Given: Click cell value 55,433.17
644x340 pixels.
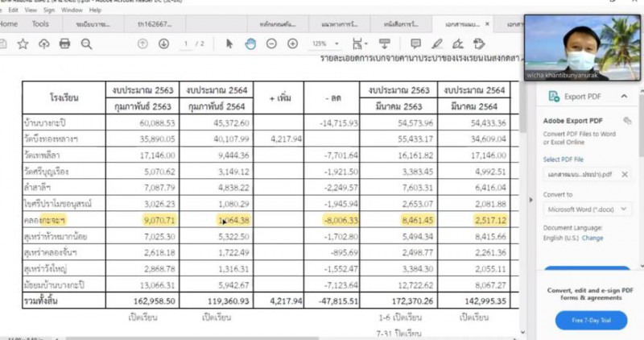Looking at the screenshot, I should tap(415, 139).
